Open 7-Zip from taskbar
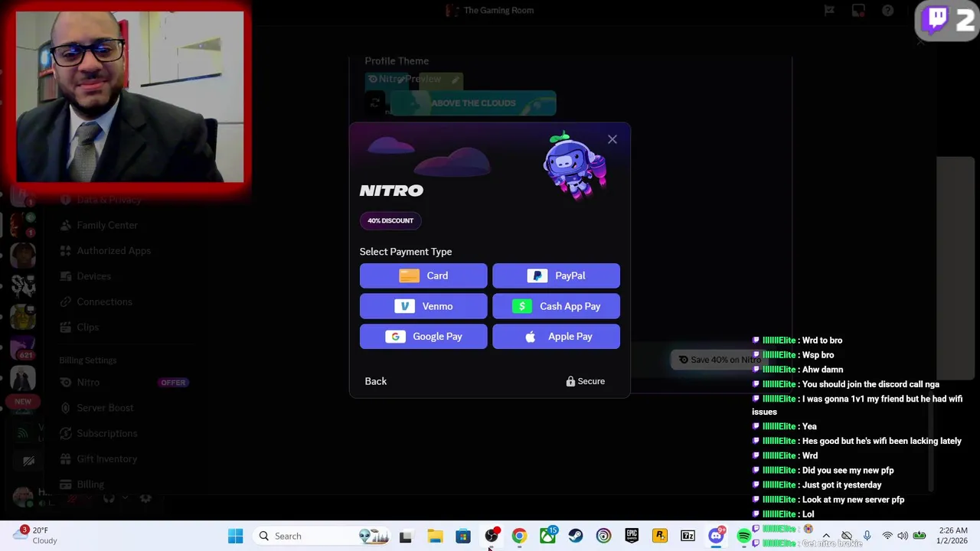The image size is (980, 551). (688, 536)
